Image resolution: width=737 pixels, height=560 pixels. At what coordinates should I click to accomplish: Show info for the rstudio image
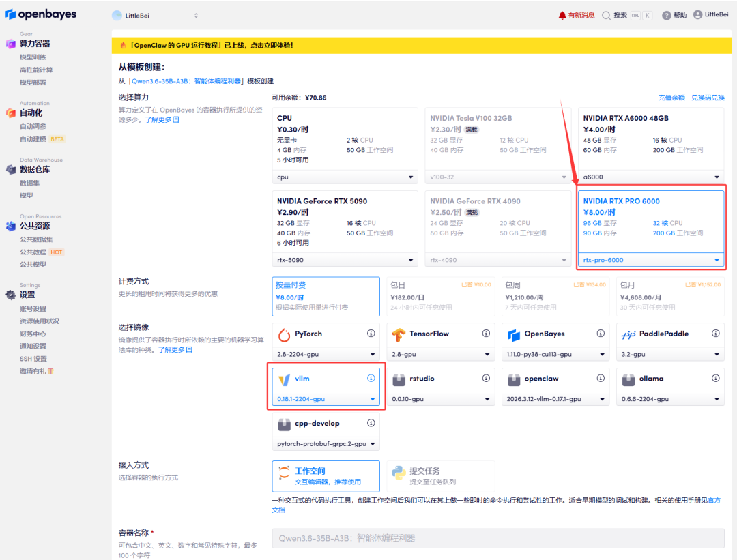click(486, 378)
